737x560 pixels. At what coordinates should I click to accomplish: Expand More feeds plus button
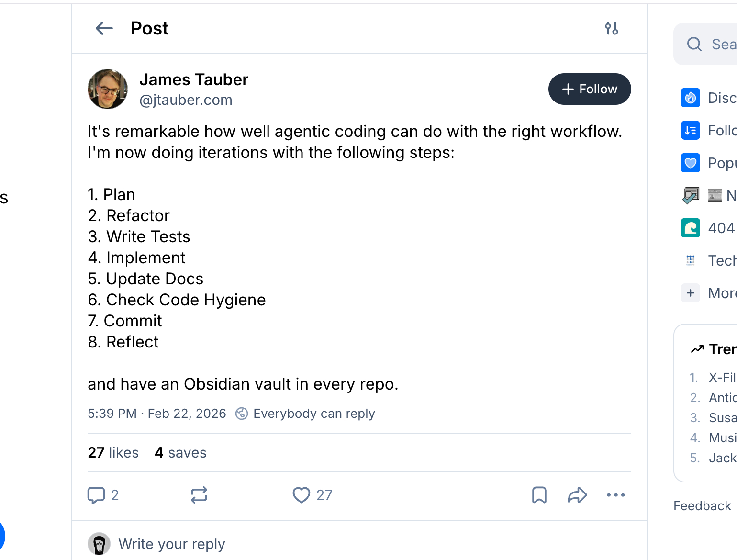691,293
